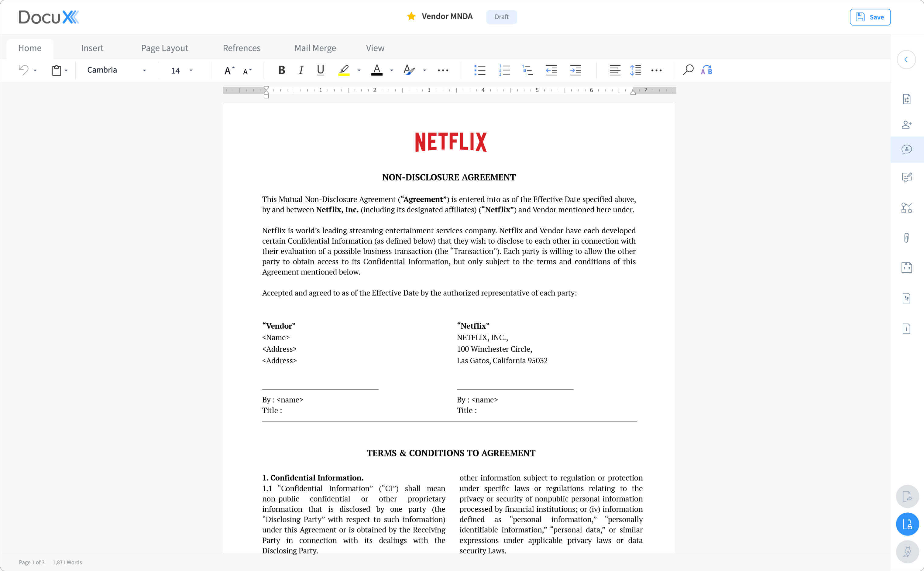Click the signature pen round button

pos(907,552)
